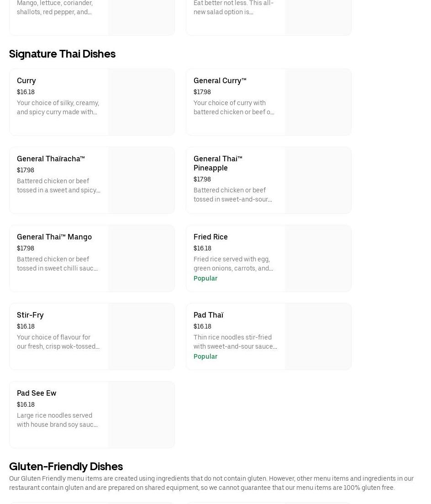Click the Popular tag on Pad Thaï
The height and width of the screenshot is (504, 431).
[205, 356]
